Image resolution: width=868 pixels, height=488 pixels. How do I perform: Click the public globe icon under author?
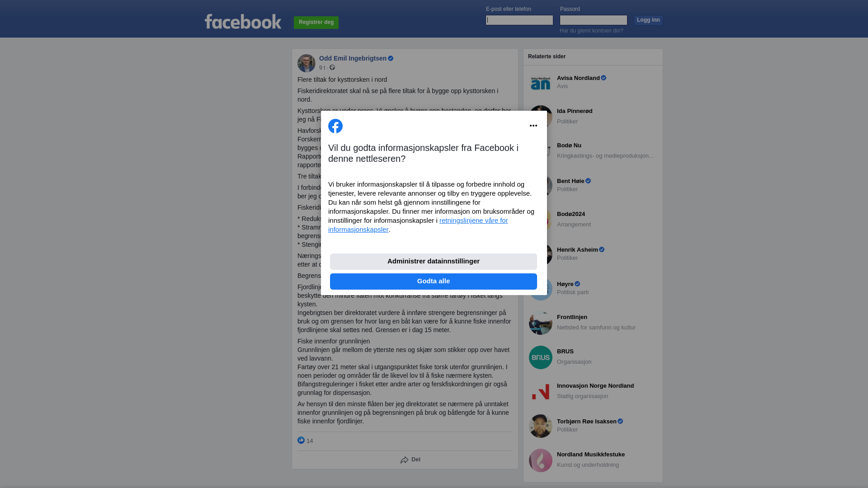click(x=332, y=67)
